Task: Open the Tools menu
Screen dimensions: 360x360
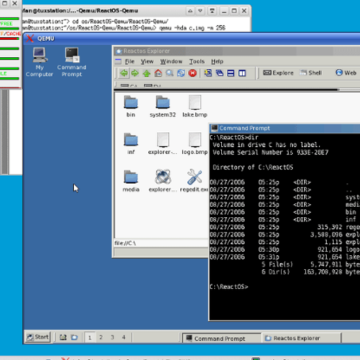Action: (x=197, y=61)
